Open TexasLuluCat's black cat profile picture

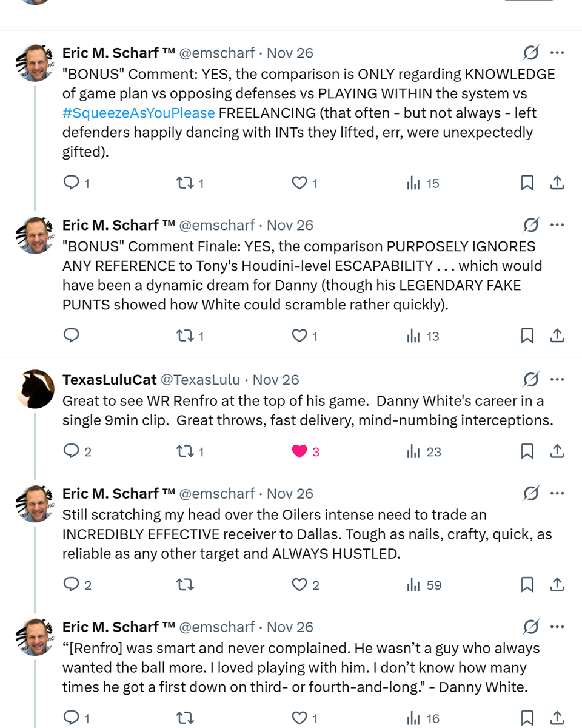tap(35, 389)
